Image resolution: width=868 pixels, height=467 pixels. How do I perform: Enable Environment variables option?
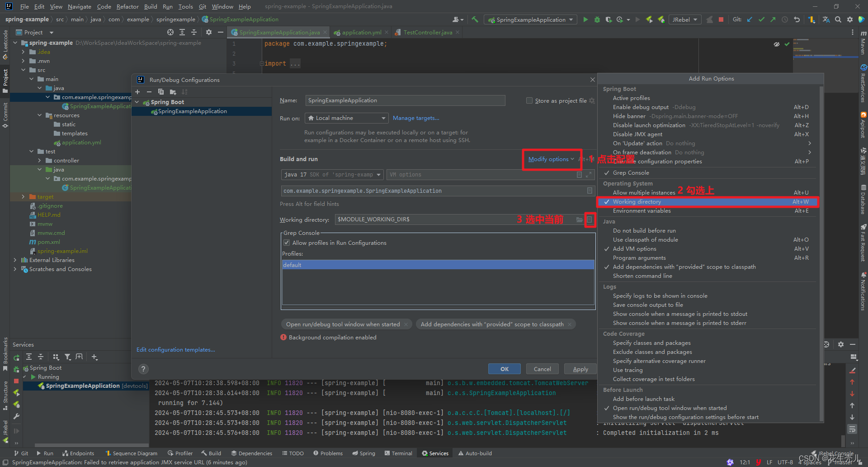708,211
